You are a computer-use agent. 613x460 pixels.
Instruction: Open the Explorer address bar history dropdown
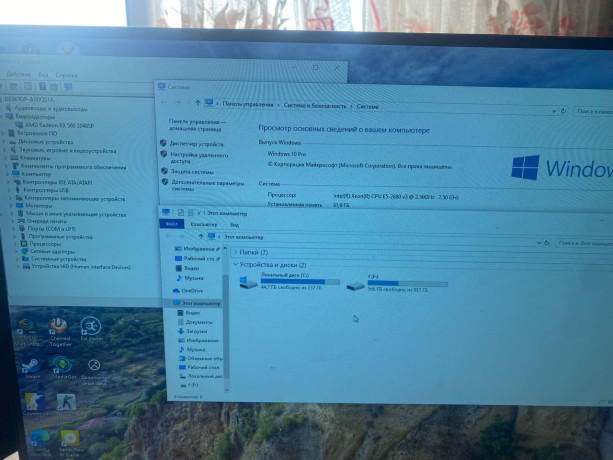tap(539, 242)
